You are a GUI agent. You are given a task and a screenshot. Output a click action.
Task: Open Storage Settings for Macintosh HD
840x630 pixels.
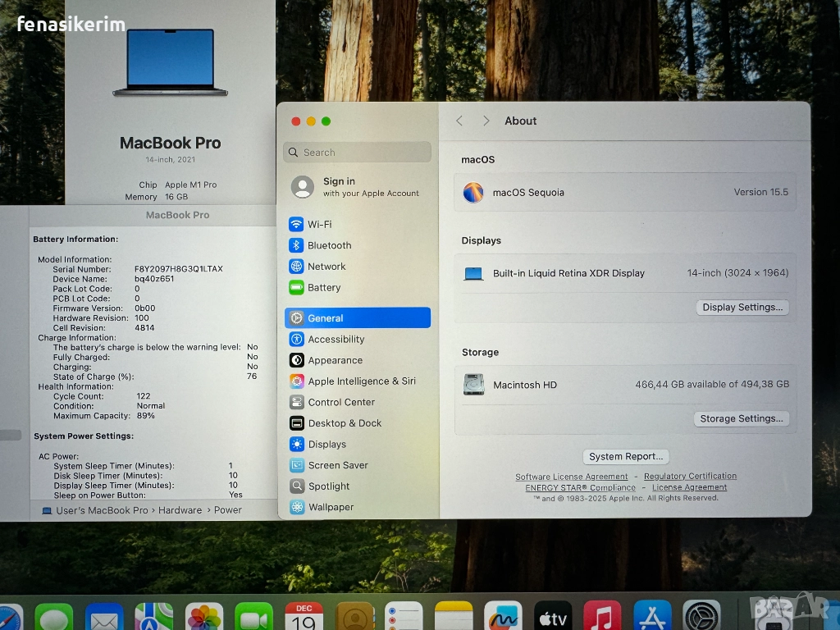click(x=742, y=418)
